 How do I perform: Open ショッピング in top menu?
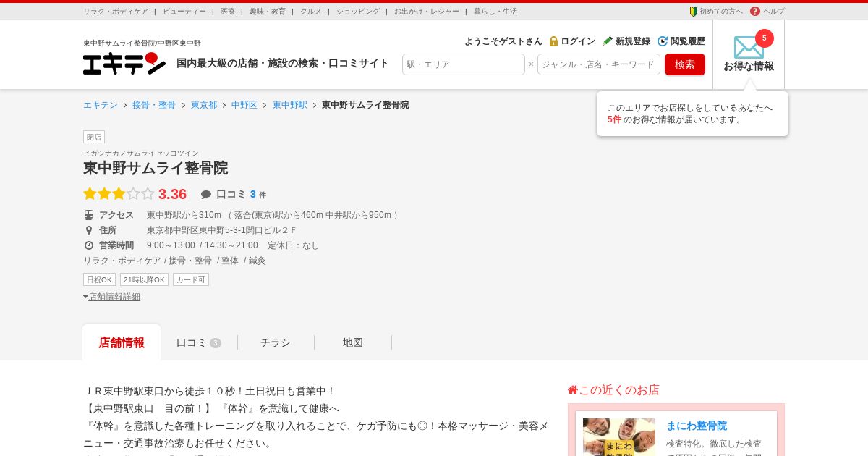(x=358, y=12)
